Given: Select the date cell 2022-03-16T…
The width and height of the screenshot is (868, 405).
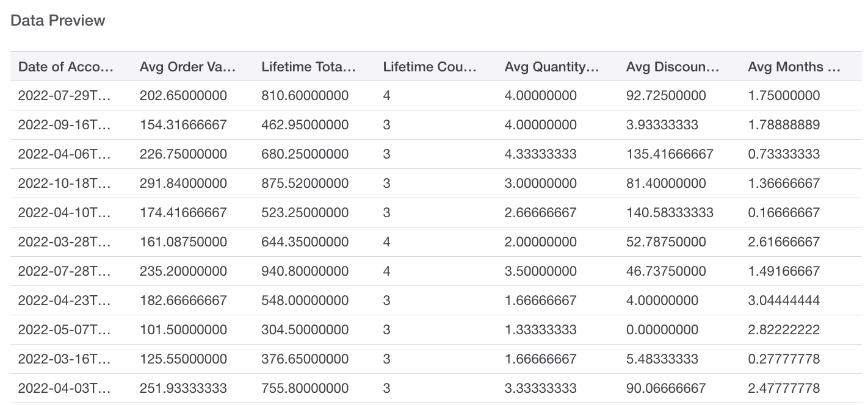Looking at the screenshot, I should (x=65, y=359).
